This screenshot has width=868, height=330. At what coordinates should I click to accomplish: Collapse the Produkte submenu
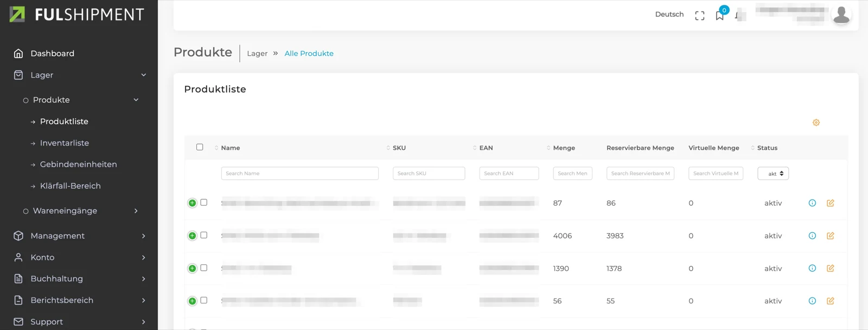pyautogui.click(x=136, y=100)
